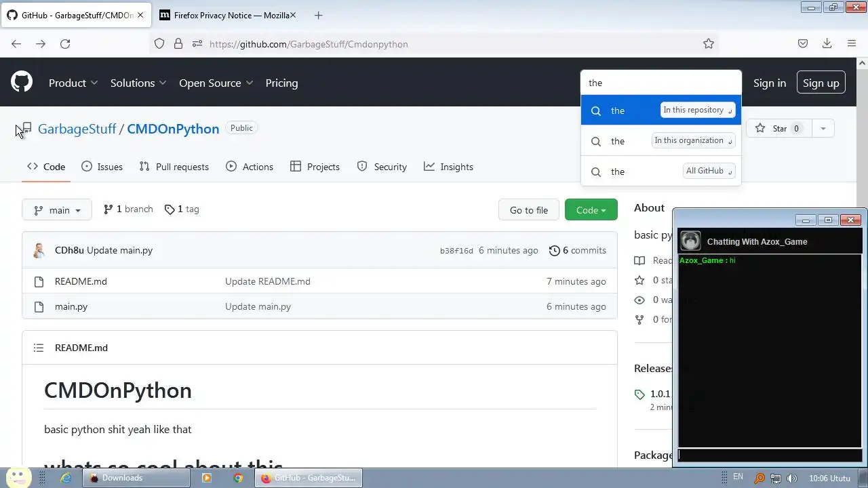The image size is (868, 488).
Task: Search 'the' In this organization suggestion
Action: point(661,141)
